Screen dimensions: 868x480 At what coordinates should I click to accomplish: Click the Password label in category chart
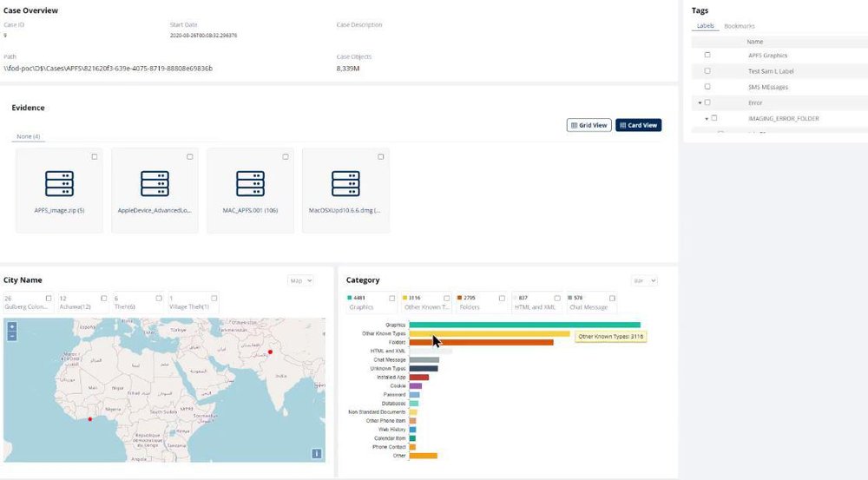[394, 395]
